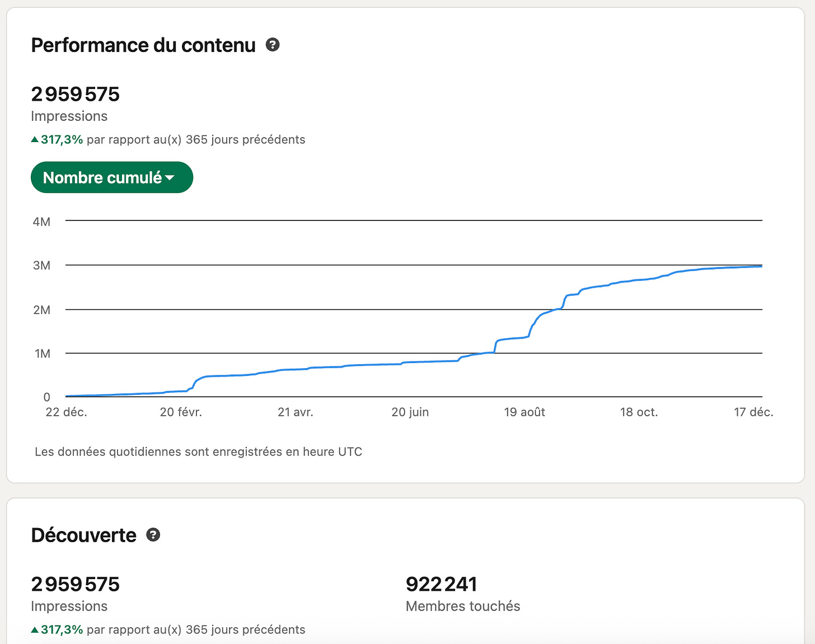Click the 20 févr. axis date
This screenshot has width=815, height=644.
(x=181, y=412)
